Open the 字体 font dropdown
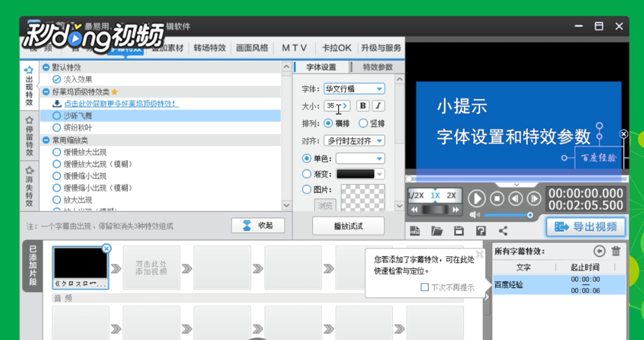The height and width of the screenshot is (340, 644). coord(354,88)
